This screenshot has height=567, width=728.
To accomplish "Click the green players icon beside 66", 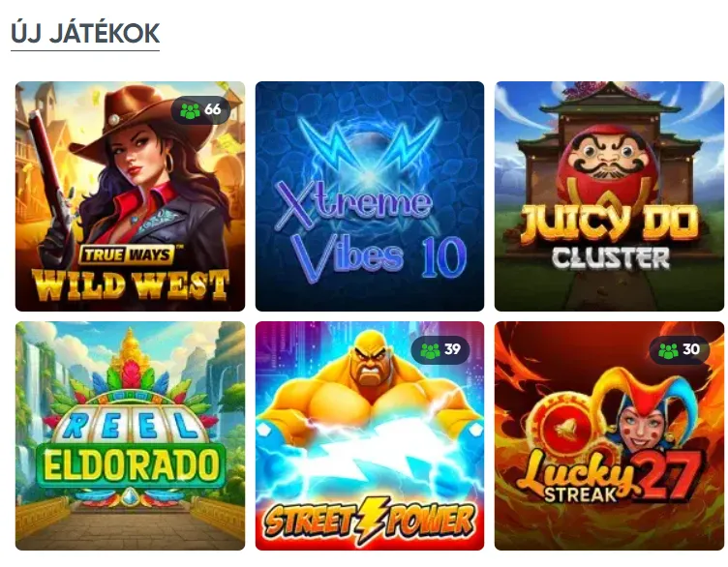I will [x=190, y=110].
